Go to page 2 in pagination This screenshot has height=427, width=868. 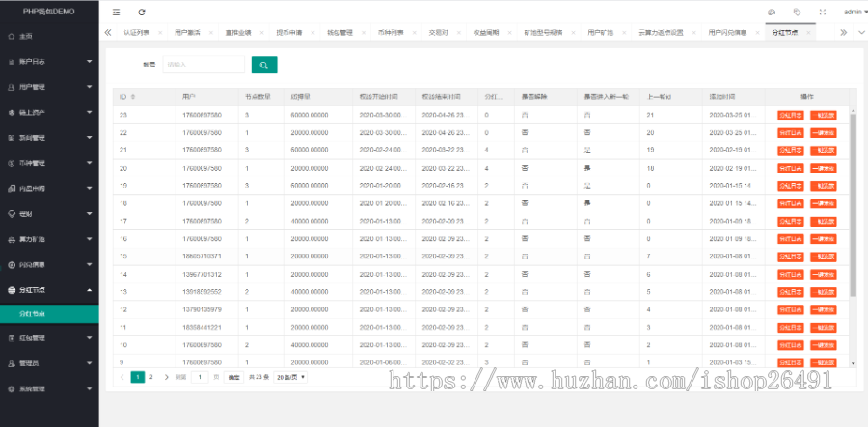click(150, 377)
